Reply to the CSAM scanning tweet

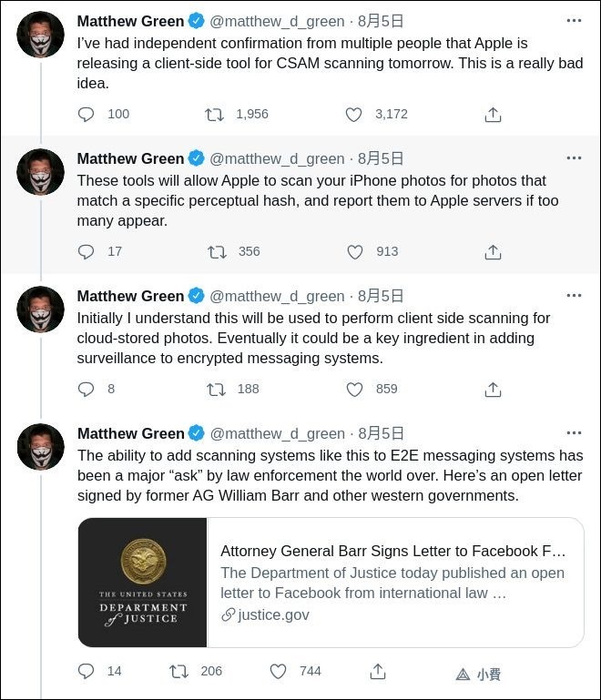86,115
